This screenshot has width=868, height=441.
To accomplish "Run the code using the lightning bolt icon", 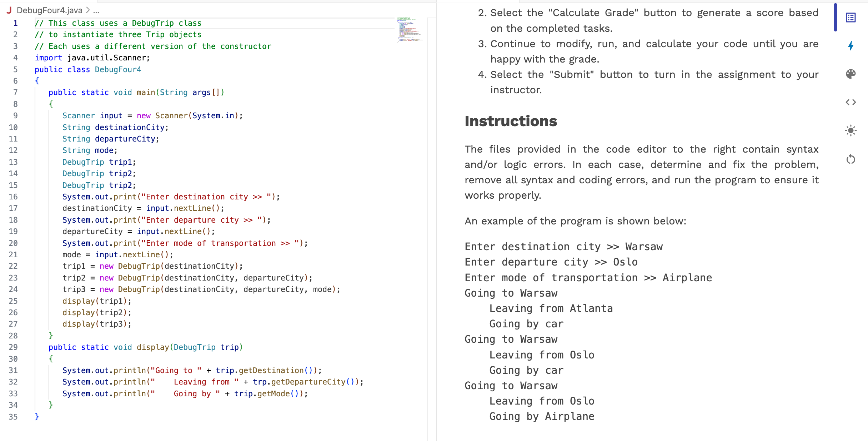I will pos(852,45).
